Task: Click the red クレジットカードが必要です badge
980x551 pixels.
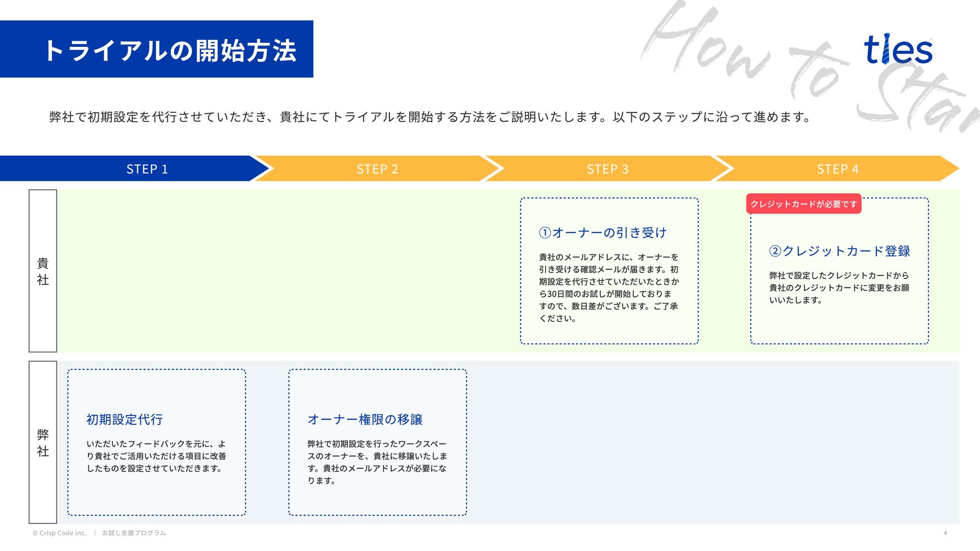Action: (x=803, y=204)
